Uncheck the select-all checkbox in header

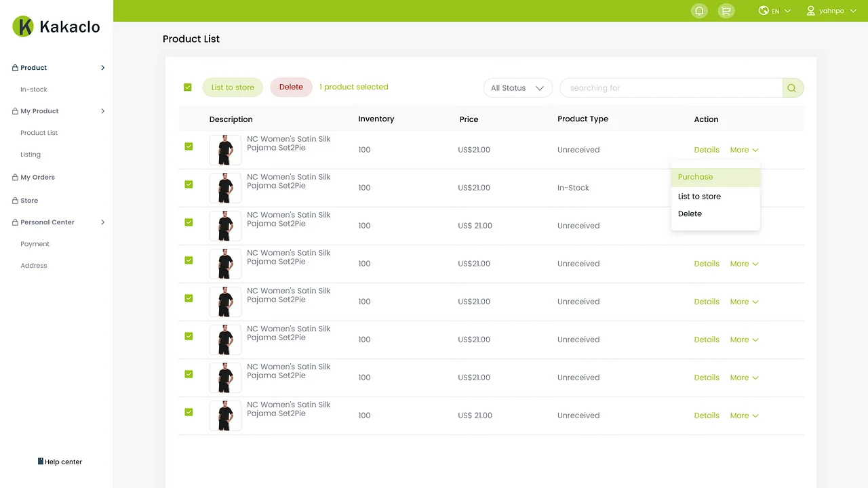187,87
